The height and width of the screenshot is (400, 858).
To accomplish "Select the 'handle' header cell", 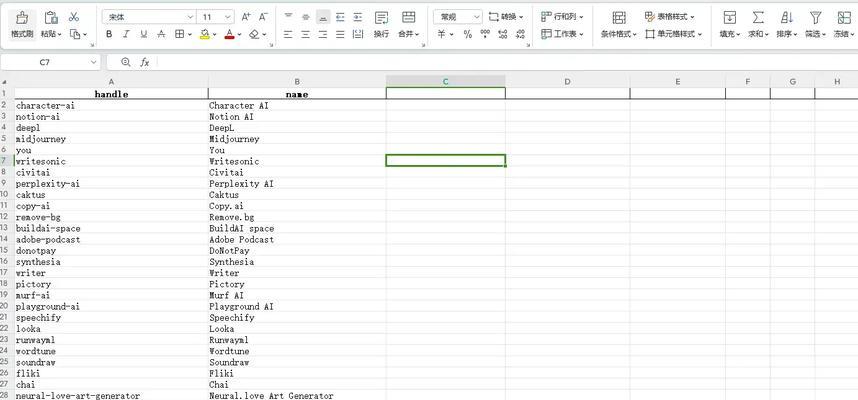I will pos(111,94).
